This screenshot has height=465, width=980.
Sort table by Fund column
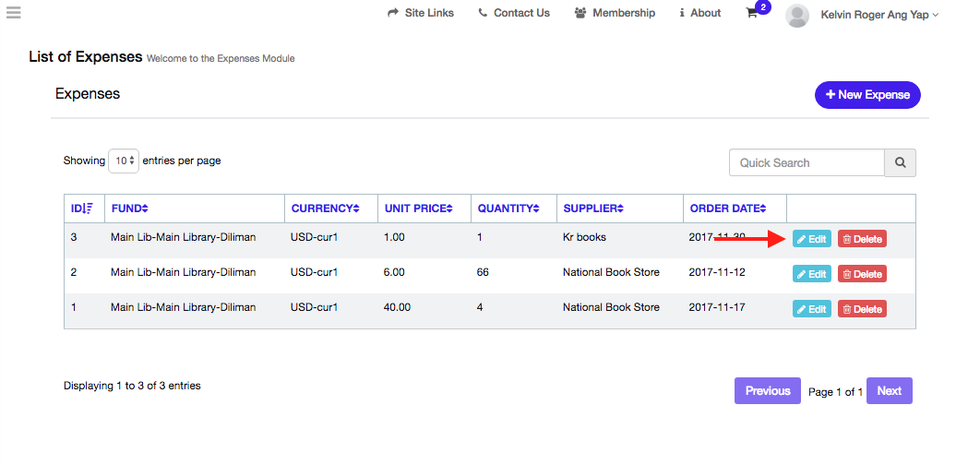[x=129, y=209]
